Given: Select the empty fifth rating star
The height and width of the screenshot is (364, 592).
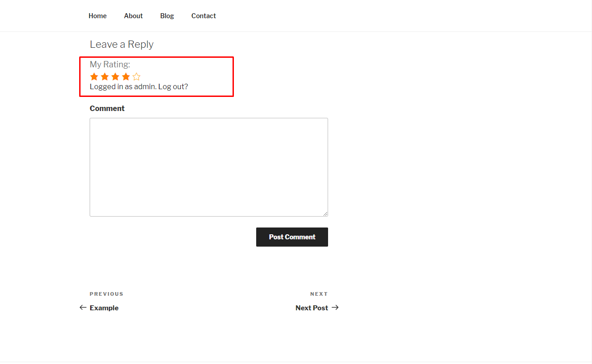Looking at the screenshot, I should [x=137, y=76].
